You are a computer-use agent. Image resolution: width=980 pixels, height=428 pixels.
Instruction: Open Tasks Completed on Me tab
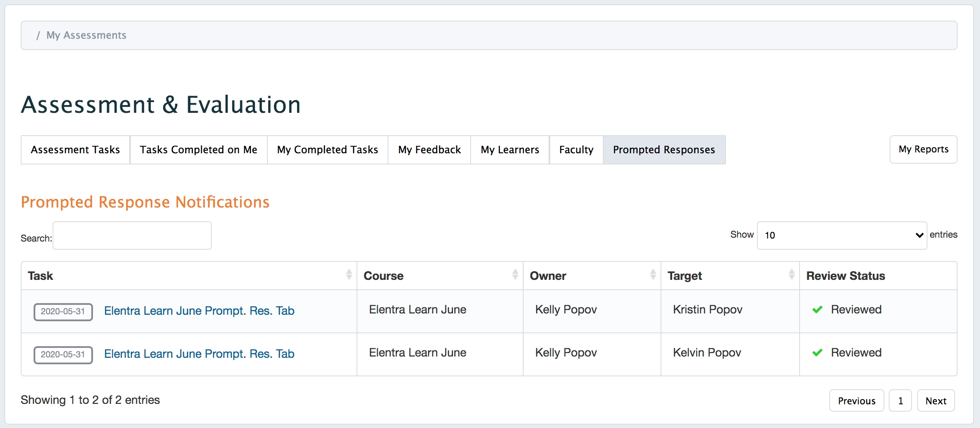[x=198, y=150]
